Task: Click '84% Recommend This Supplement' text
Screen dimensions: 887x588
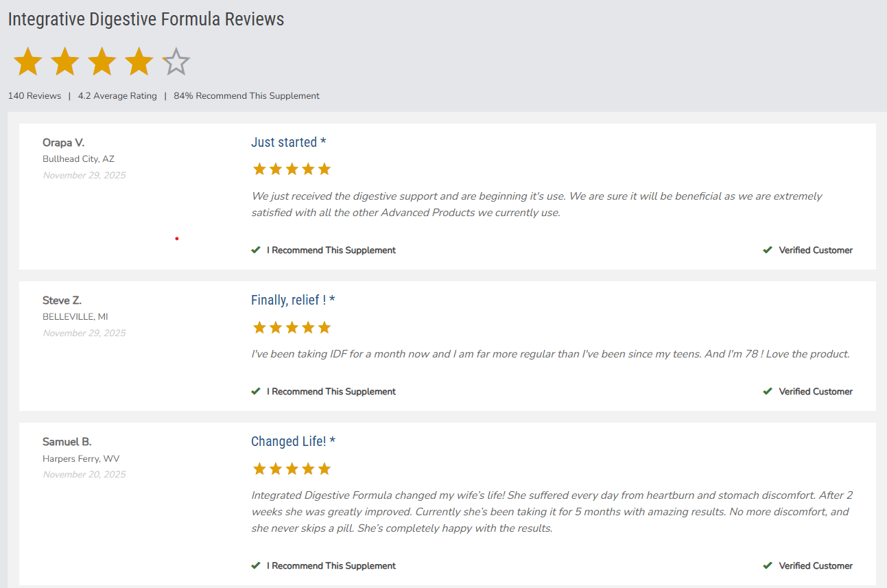Action: (x=246, y=96)
